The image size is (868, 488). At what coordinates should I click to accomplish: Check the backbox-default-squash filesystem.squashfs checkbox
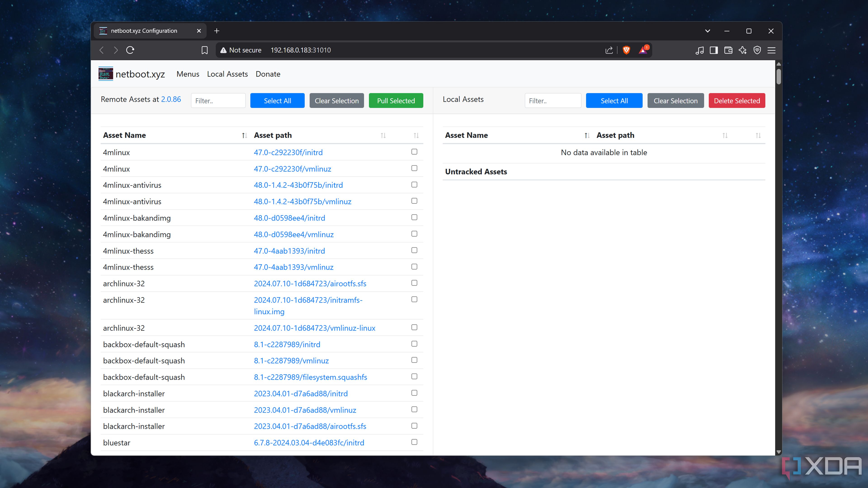tap(414, 377)
